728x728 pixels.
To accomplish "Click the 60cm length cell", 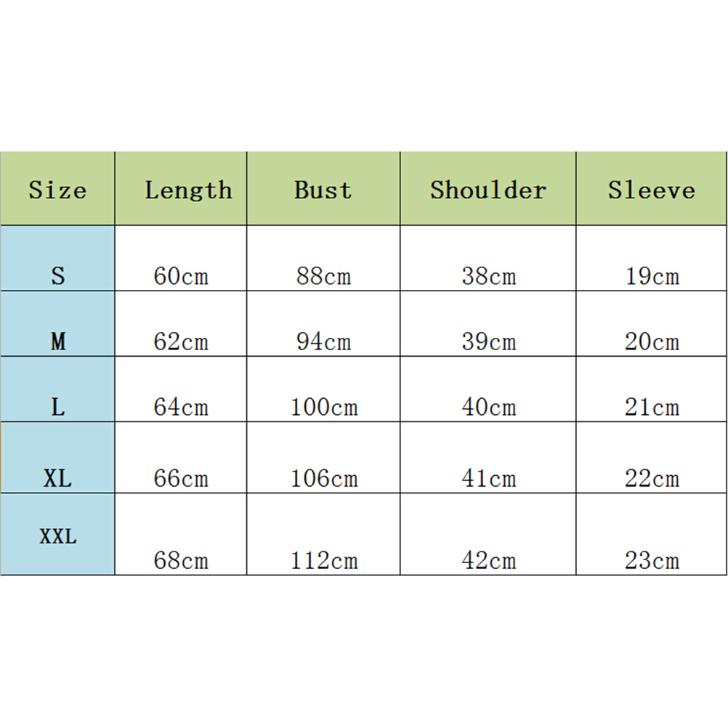I will click(x=181, y=276).
